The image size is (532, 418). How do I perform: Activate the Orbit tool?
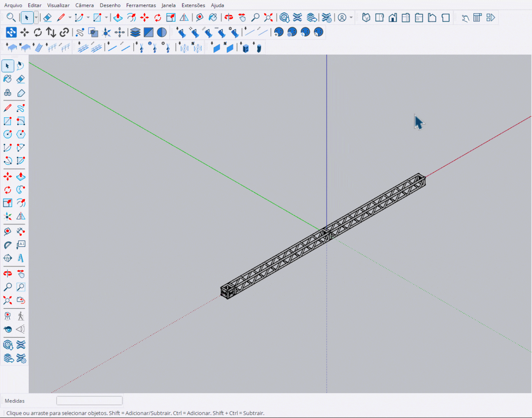pyautogui.click(x=7, y=273)
